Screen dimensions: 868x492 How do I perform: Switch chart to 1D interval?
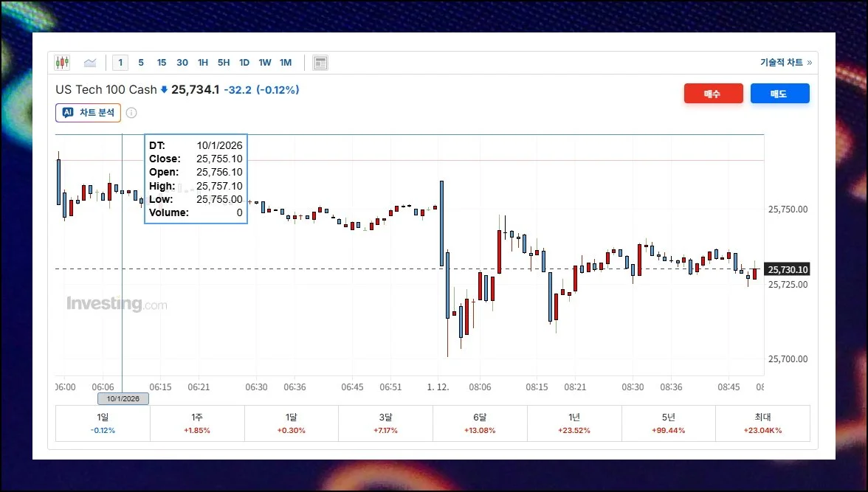pyautogui.click(x=244, y=63)
